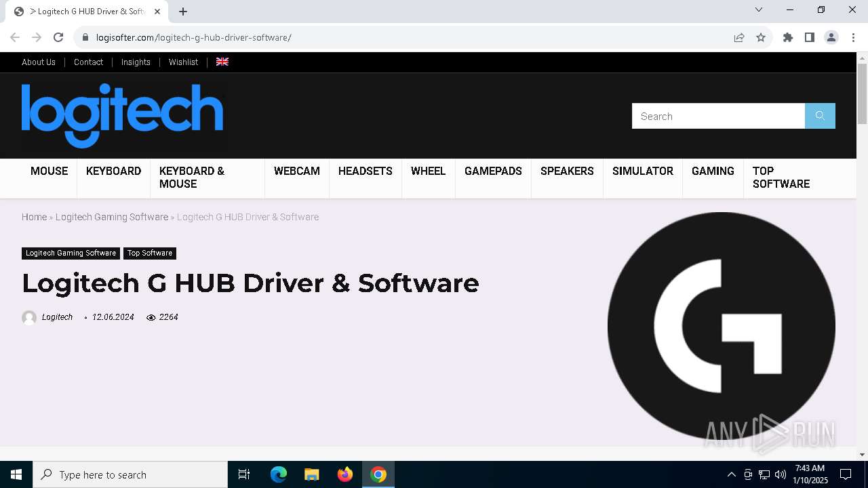The image size is (868, 488).
Task: Reload the page with refresh icon
Action: [x=58, y=37]
